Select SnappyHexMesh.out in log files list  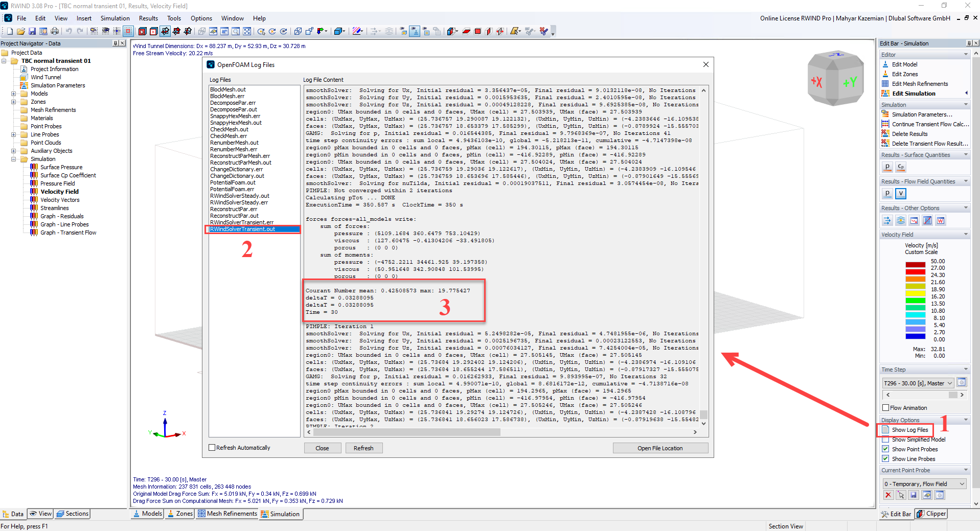coord(236,123)
